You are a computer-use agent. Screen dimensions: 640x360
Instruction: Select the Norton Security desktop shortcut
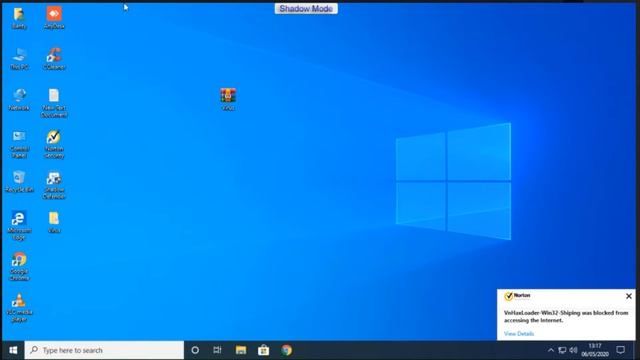click(x=54, y=144)
